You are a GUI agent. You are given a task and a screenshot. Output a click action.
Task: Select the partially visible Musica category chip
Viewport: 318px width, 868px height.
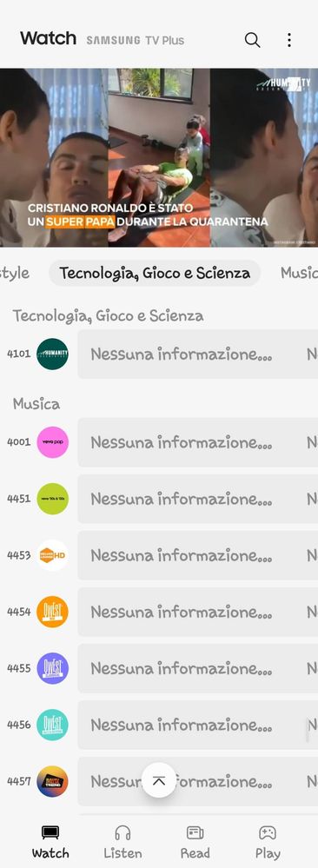click(x=299, y=273)
